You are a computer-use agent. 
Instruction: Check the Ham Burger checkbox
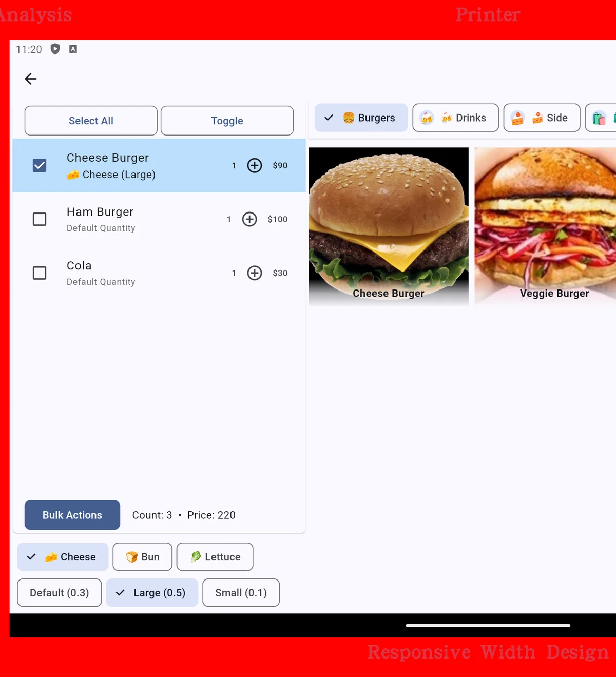[x=40, y=219]
